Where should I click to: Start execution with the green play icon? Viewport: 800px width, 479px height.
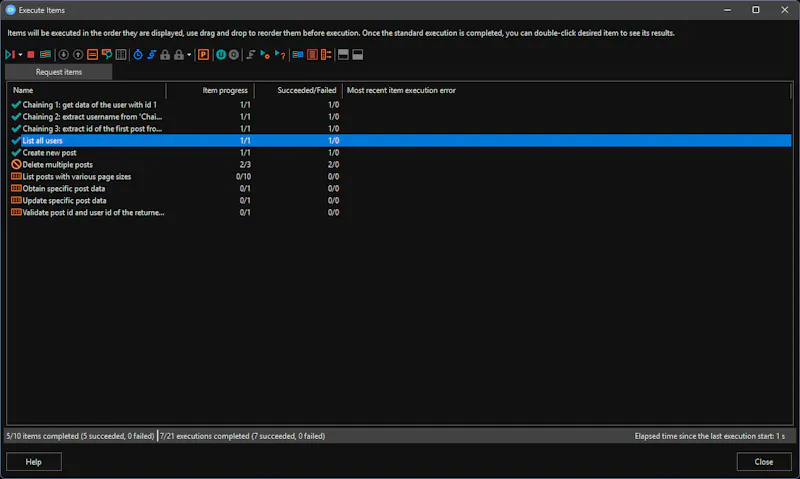(x=10, y=55)
